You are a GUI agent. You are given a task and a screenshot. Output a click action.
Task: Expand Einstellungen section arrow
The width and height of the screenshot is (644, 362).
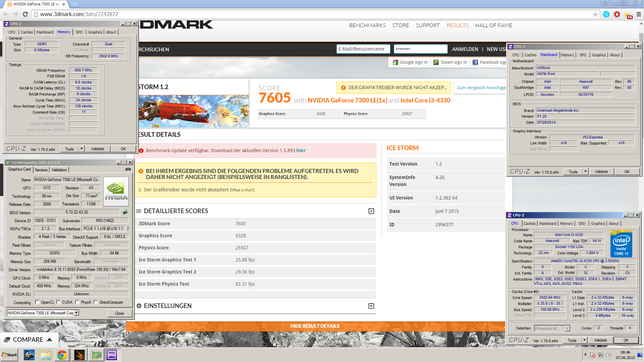coord(371,306)
